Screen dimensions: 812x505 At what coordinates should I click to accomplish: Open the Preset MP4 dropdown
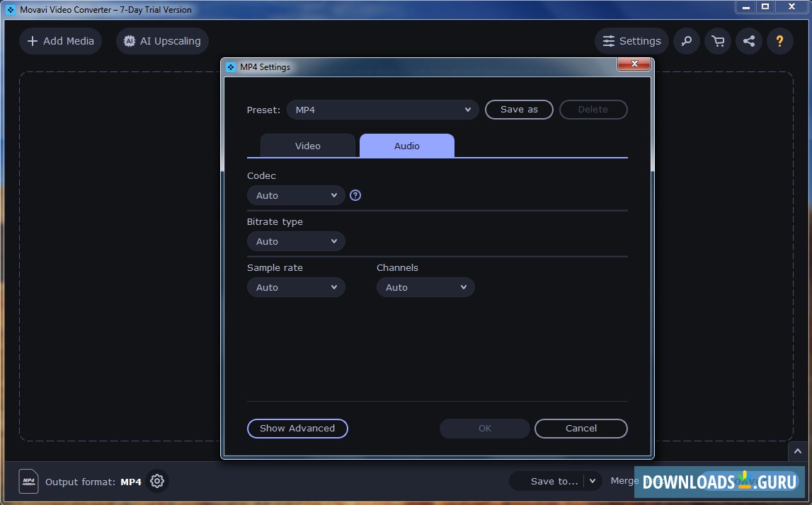point(383,110)
